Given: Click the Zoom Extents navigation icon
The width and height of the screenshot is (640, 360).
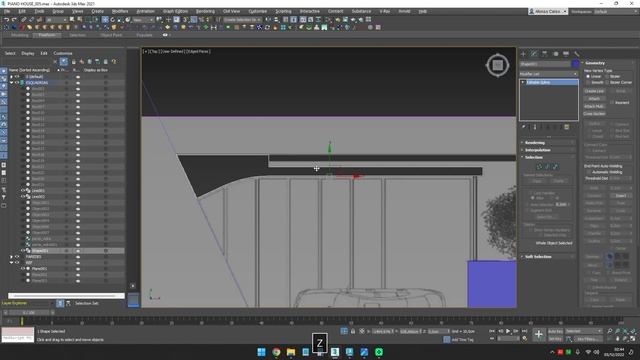Looking at the screenshot, I should pyautogui.click(x=625, y=331).
